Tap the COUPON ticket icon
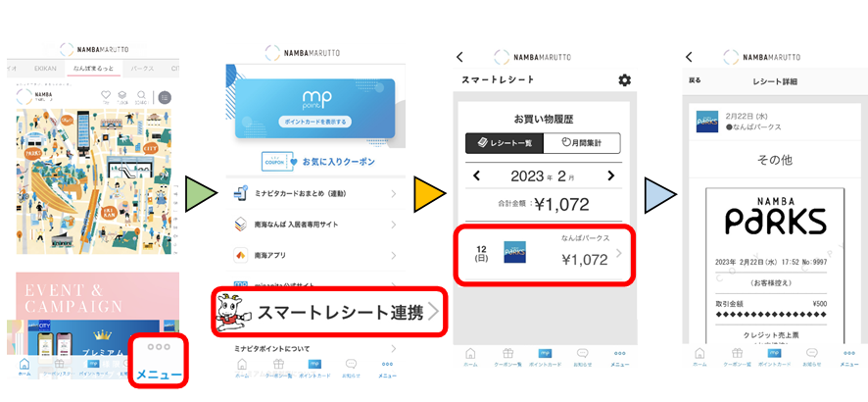Image resolution: width=868 pixels, height=402 pixels. point(277,162)
